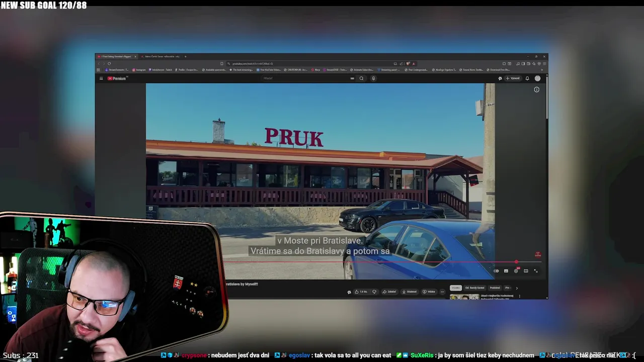This screenshot has width=644, height=362.
Task: Enter fullscreen in the video player
Action: [536, 271]
